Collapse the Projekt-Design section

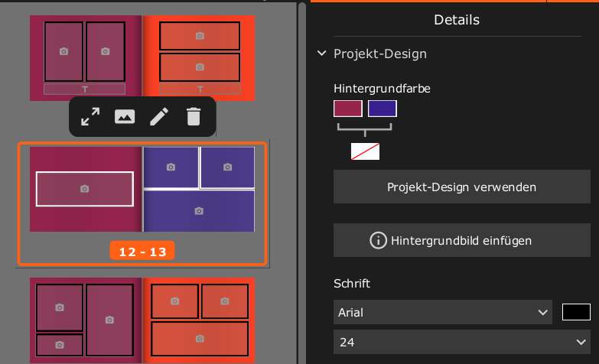[x=321, y=54]
